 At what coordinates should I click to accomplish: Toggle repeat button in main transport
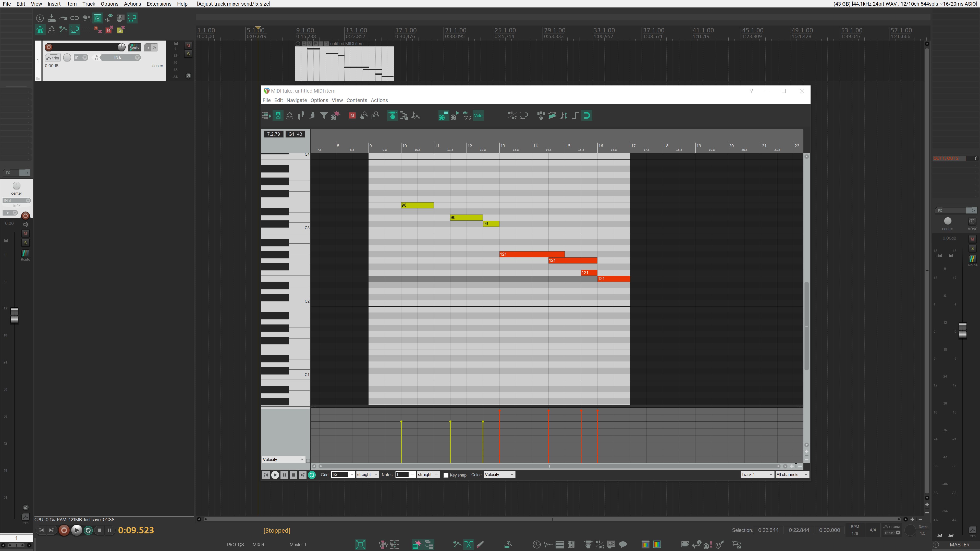(x=88, y=530)
